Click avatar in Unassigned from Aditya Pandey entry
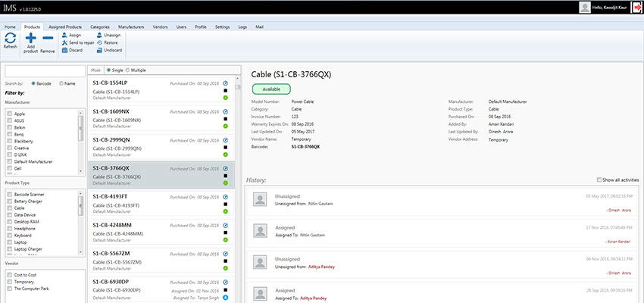This screenshot has height=303, width=644. click(x=260, y=262)
